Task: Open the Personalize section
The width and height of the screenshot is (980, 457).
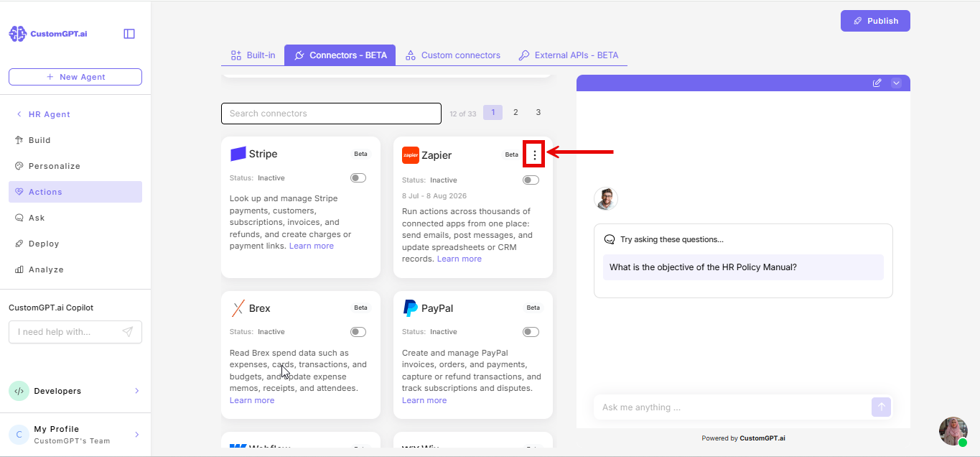Action: click(75, 166)
